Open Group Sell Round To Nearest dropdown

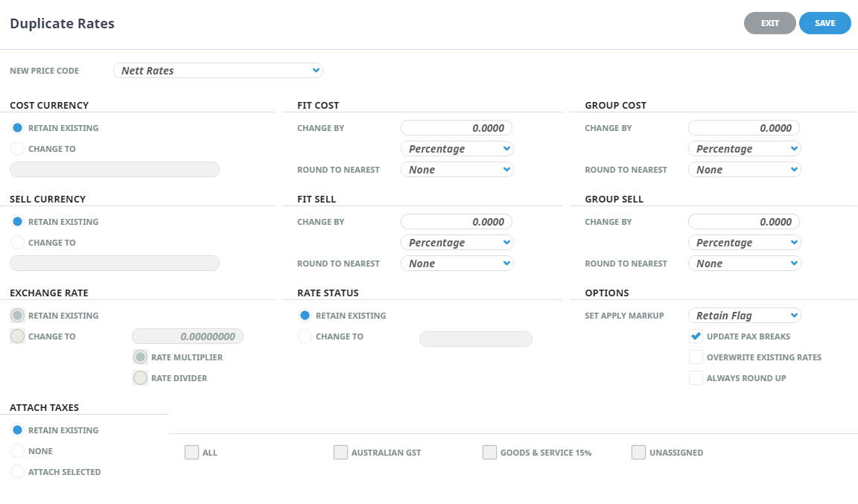coord(744,264)
